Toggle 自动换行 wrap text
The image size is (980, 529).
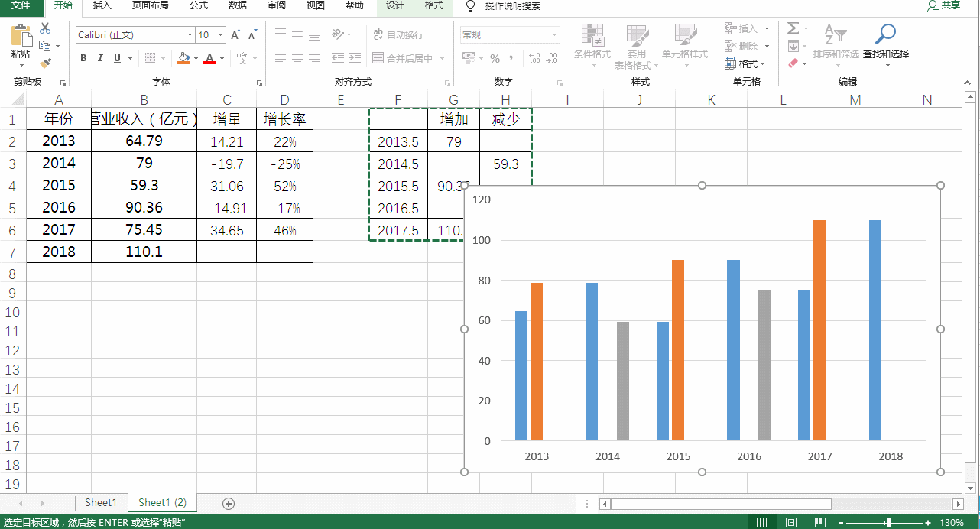(x=398, y=34)
